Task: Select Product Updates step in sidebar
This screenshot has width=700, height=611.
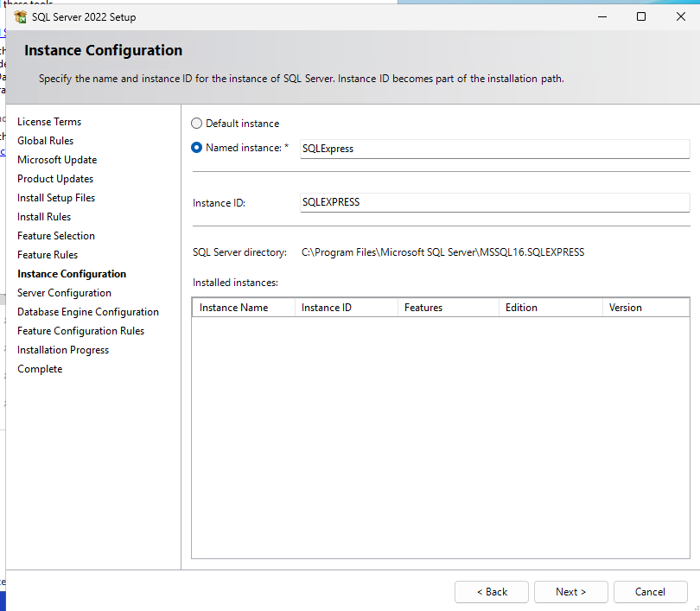Action: [55, 179]
